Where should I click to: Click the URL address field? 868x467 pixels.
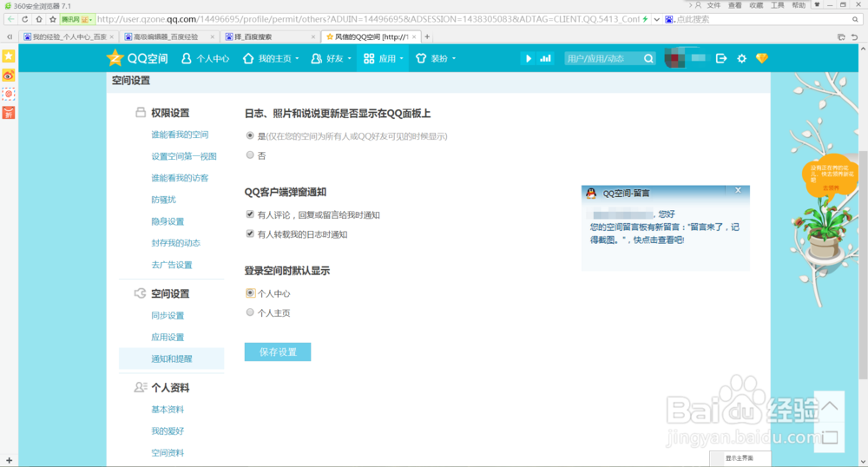click(367, 19)
